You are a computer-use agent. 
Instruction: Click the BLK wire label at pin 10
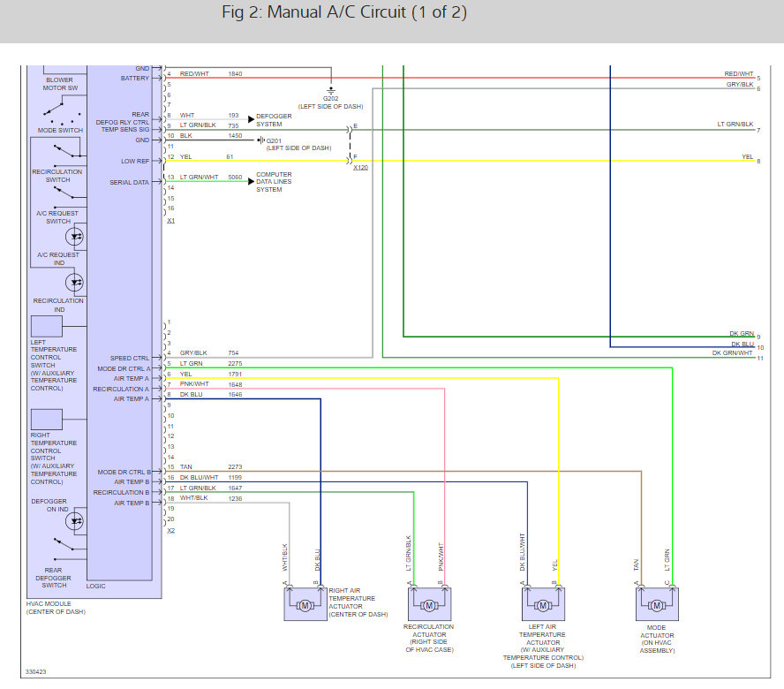(186, 136)
